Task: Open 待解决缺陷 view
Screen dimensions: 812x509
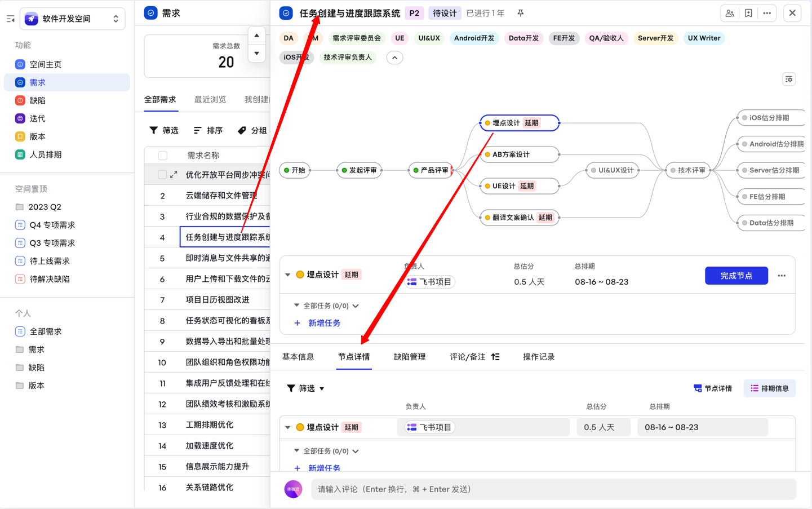Action: click(x=49, y=279)
